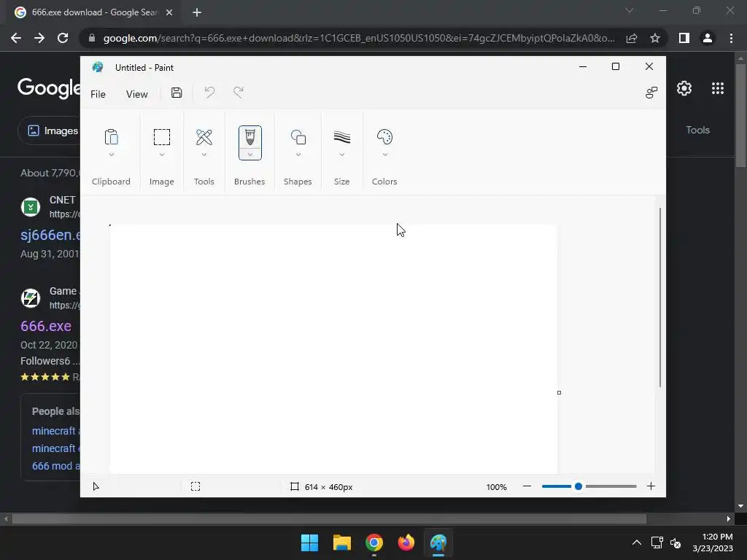Expand the Tools dropdown chevron
The image size is (747, 560).
pyautogui.click(x=204, y=155)
